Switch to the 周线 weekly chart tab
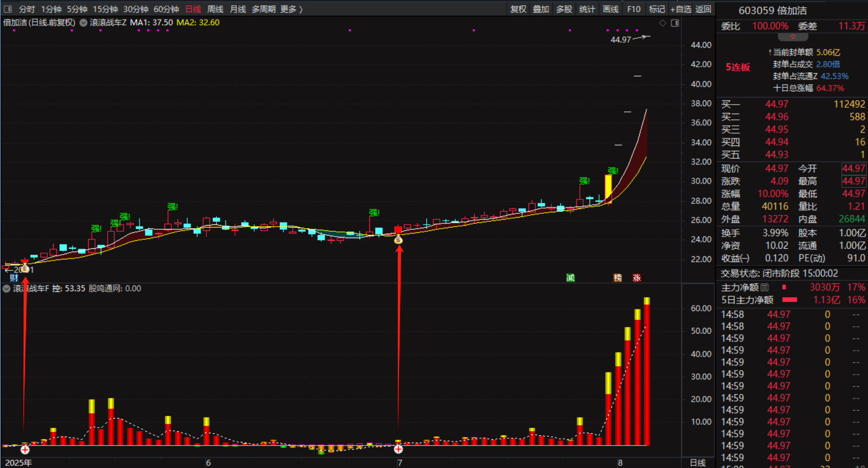The image size is (868, 468). [215, 9]
